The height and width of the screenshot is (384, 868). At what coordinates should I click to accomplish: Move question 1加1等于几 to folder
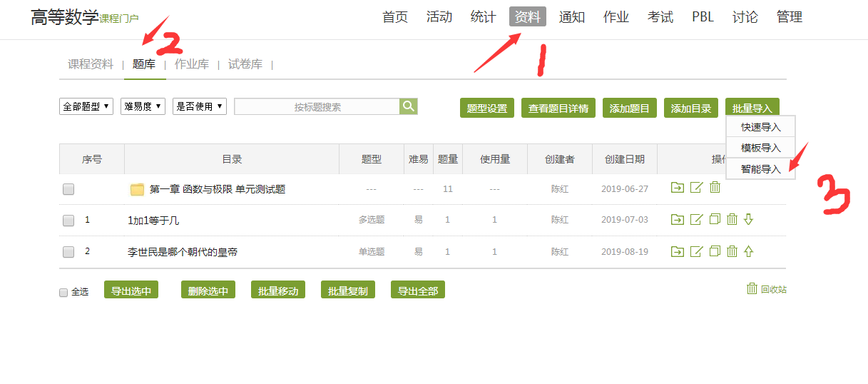coord(678,219)
